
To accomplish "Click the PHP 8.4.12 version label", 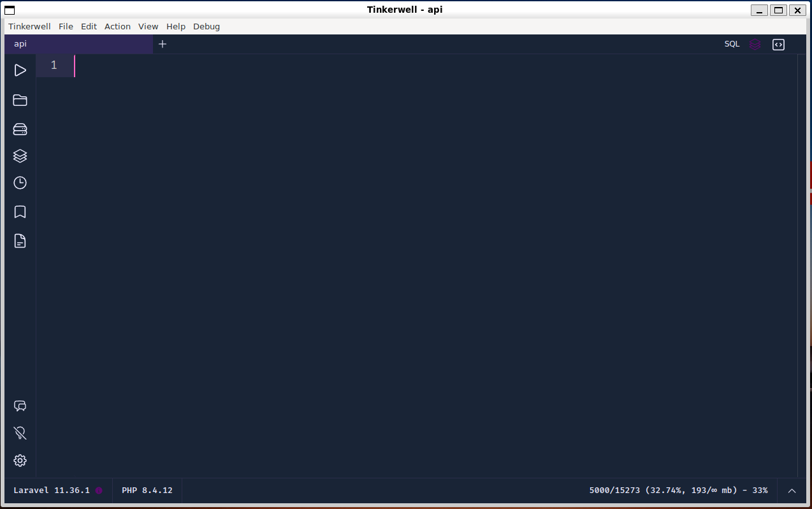I will coord(147,491).
